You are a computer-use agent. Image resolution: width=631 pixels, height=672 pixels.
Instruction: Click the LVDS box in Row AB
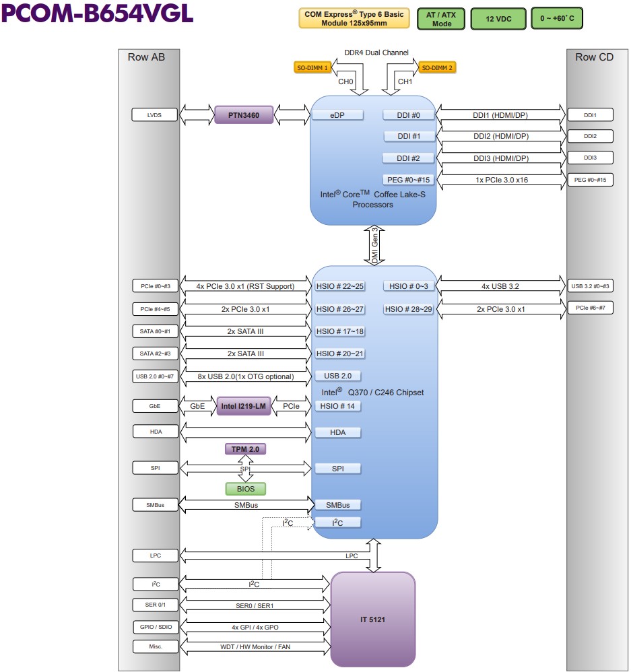click(154, 115)
